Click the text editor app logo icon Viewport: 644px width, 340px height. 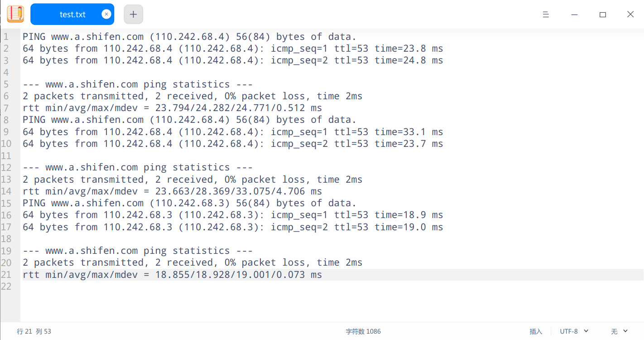point(15,14)
